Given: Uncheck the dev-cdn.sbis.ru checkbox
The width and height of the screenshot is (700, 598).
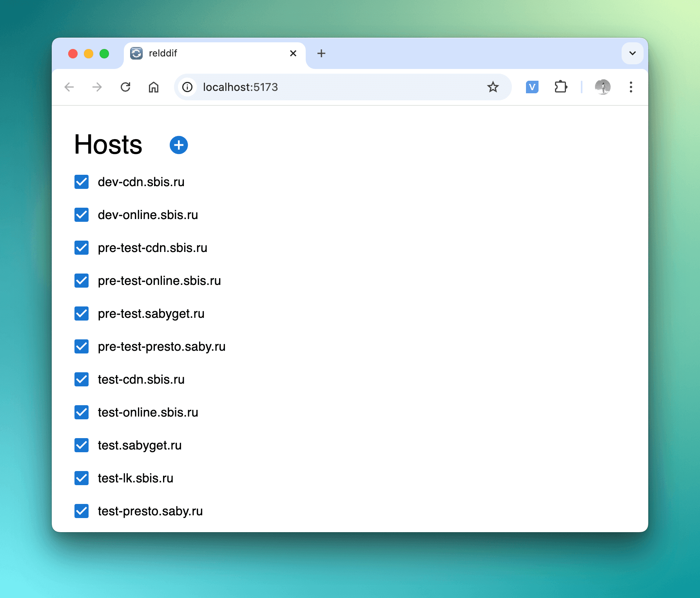Looking at the screenshot, I should (82, 182).
